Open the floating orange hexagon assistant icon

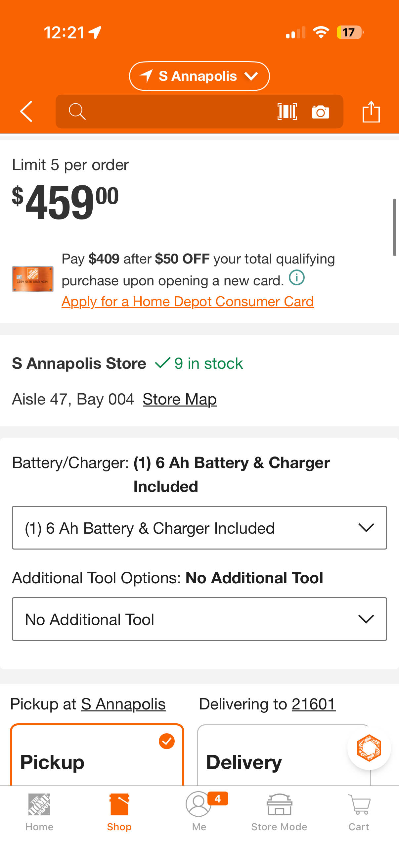369,748
